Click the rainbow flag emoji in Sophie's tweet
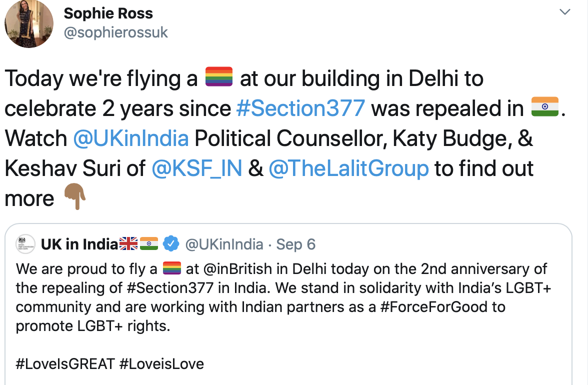Screen dimensions: 588x385 point(219,78)
